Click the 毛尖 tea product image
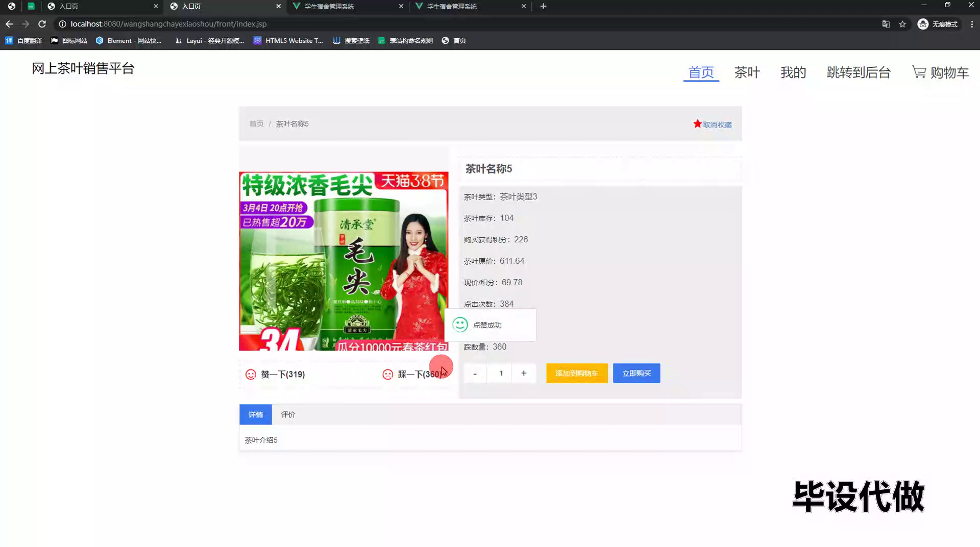The height and width of the screenshot is (547, 980). pyautogui.click(x=344, y=261)
